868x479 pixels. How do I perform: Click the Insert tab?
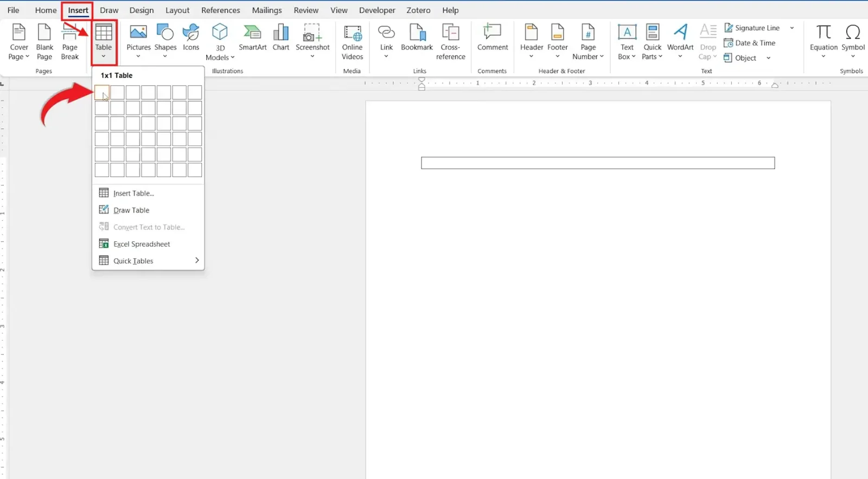point(78,10)
